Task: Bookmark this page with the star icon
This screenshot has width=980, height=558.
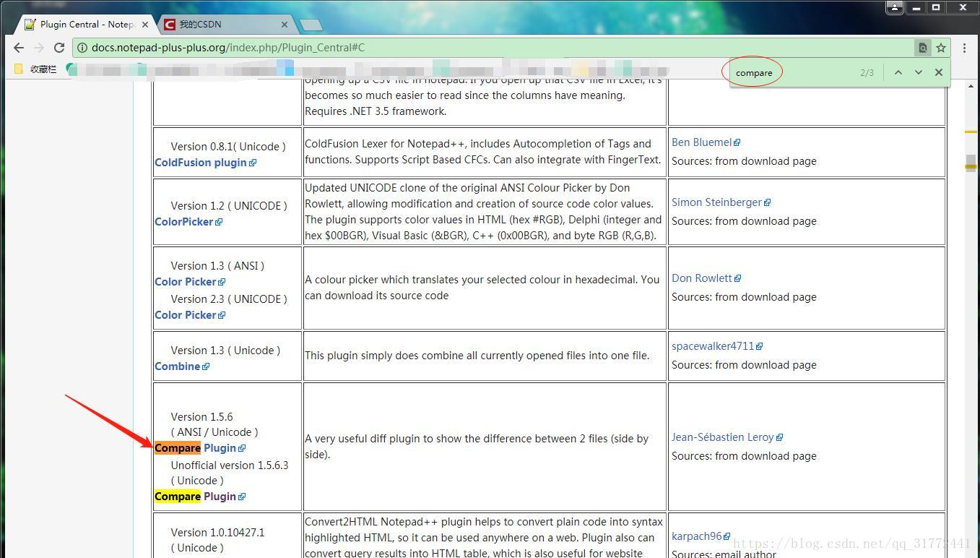Action: point(941,48)
